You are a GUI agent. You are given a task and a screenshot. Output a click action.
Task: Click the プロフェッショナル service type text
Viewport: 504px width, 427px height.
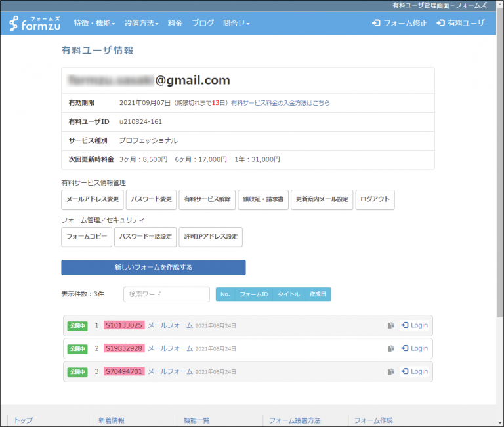(x=148, y=141)
